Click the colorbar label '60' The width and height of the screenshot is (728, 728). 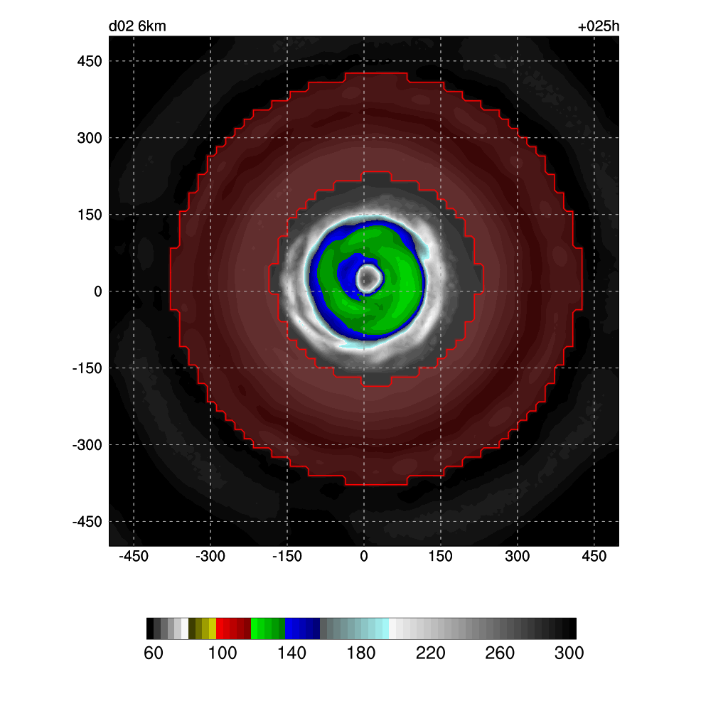coord(154,653)
